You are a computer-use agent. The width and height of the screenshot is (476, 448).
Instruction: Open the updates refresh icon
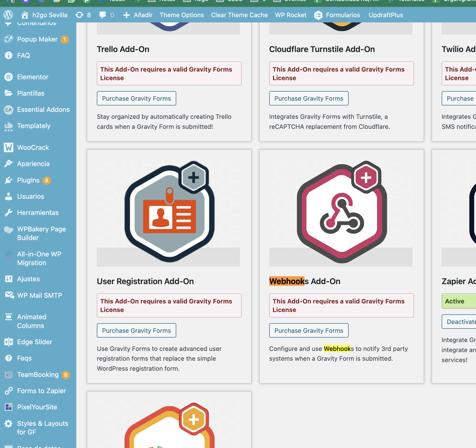(x=79, y=15)
